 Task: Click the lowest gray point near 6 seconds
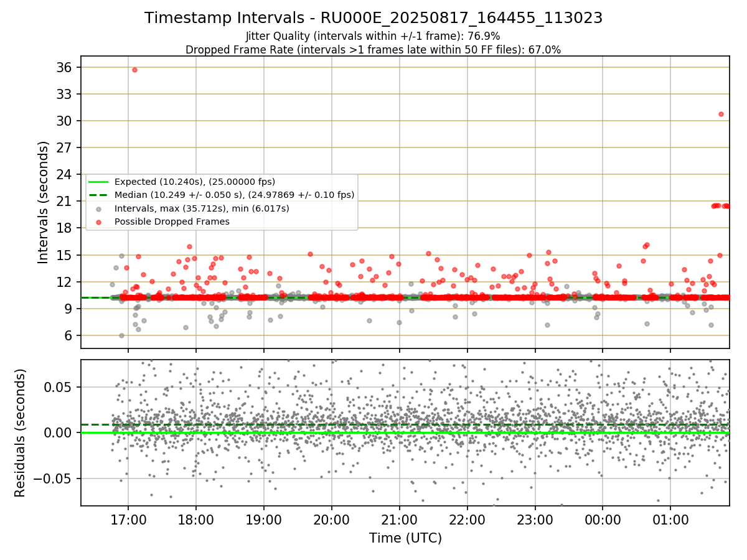coord(121,335)
